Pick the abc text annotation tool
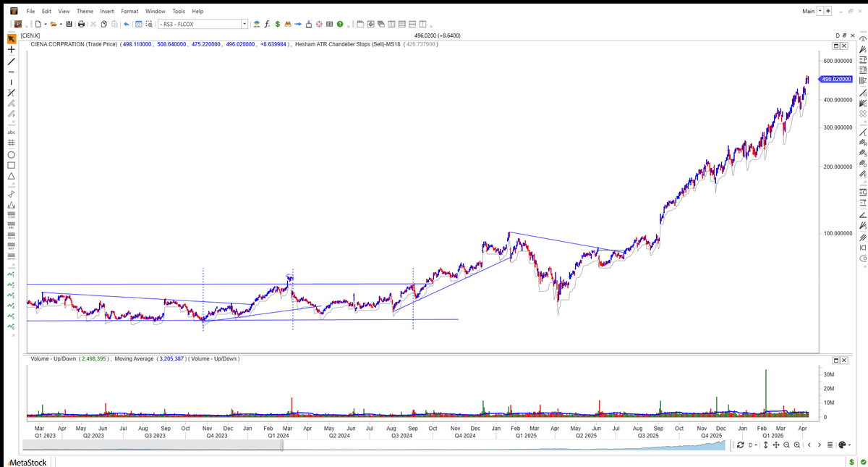This screenshot has height=467, width=868. coord(12,132)
